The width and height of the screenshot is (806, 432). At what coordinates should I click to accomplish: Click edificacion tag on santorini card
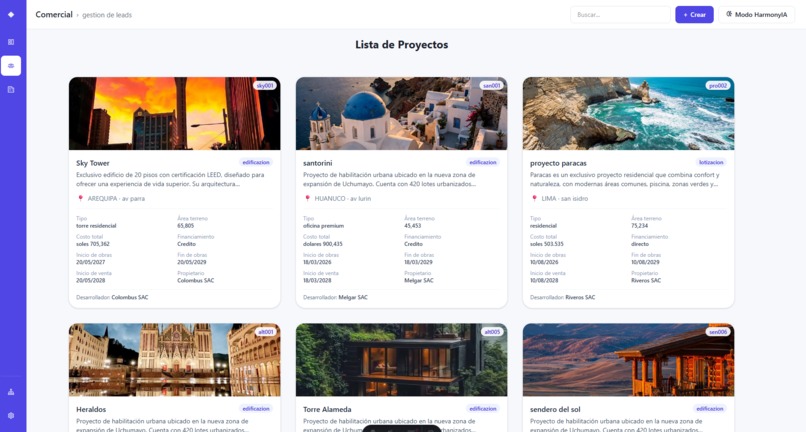click(x=483, y=163)
